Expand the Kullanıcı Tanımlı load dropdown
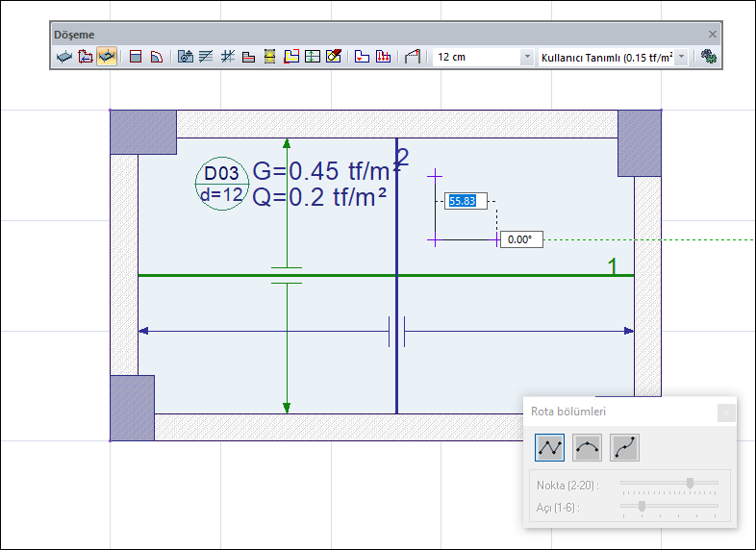This screenshot has width=756, height=550. click(x=682, y=57)
